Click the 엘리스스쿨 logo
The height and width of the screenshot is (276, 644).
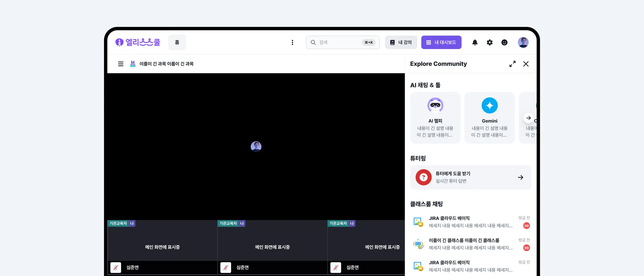point(138,42)
